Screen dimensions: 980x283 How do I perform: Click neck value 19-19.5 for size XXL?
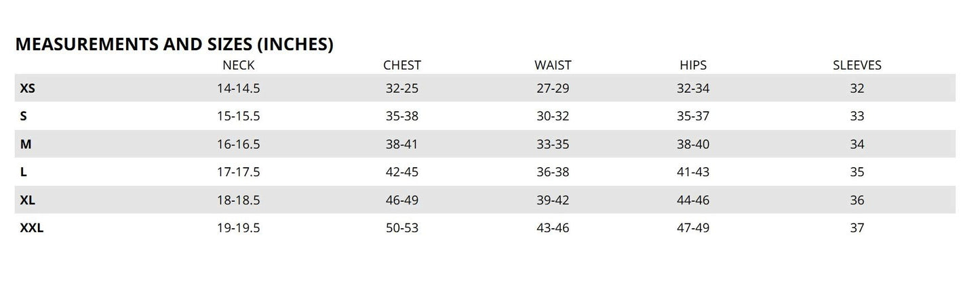[239, 228]
